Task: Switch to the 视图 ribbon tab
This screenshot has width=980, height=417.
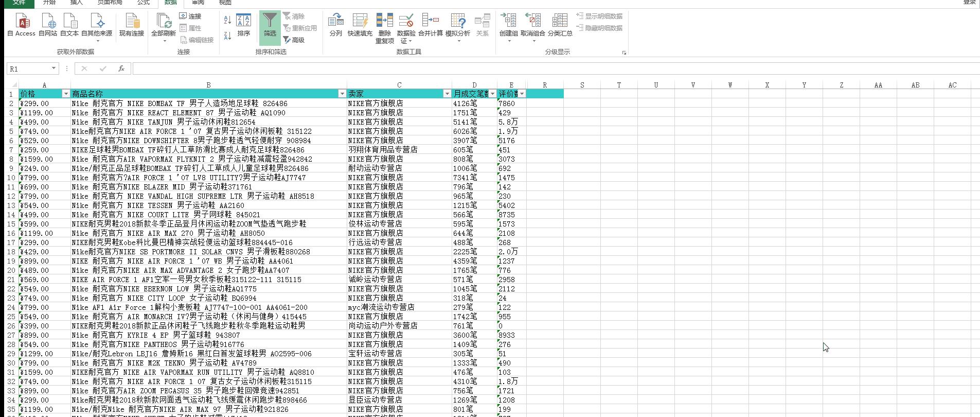Action: pos(225,3)
